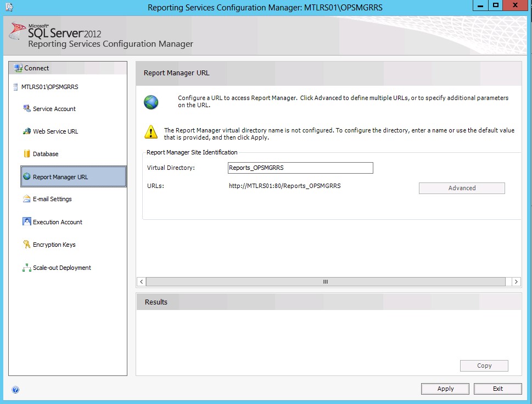Image resolution: width=532 pixels, height=404 pixels.
Task: Click the SQL Server 2012 logo
Action: click(55, 31)
